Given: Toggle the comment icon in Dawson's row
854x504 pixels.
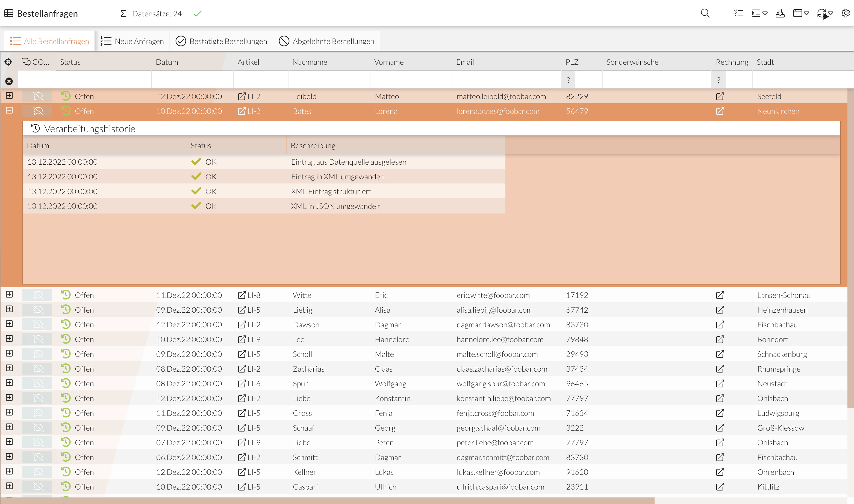Looking at the screenshot, I should pos(38,325).
